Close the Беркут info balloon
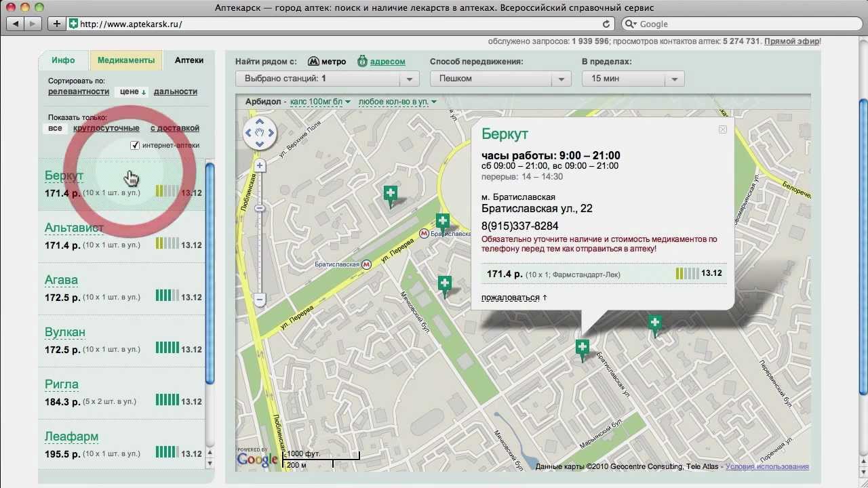This screenshot has width=868, height=488. 722,129
